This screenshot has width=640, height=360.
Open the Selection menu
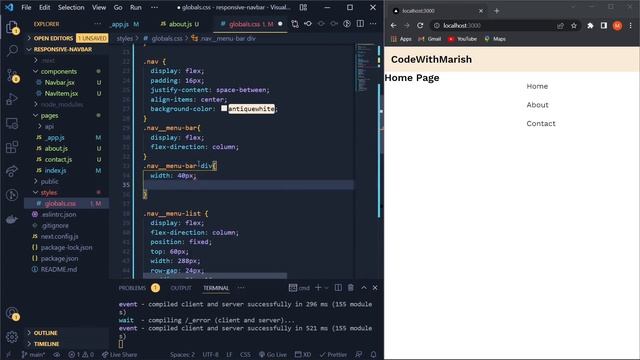(71, 7)
